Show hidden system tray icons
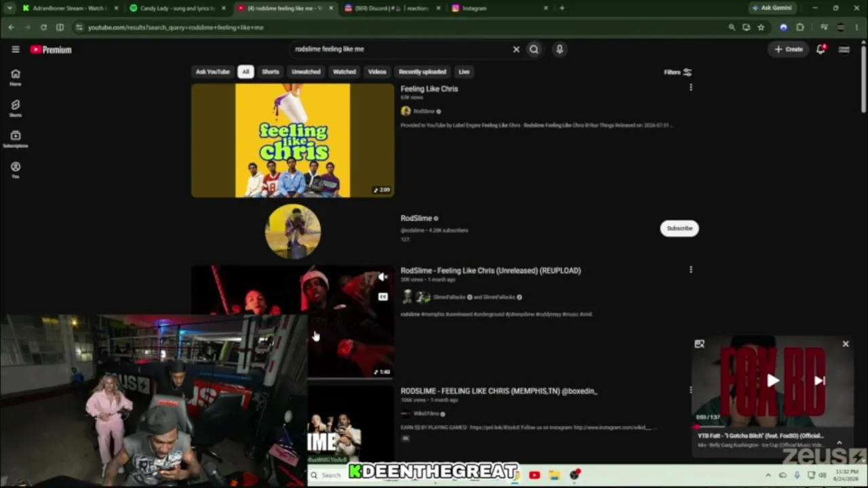868x488 pixels. click(768, 475)
